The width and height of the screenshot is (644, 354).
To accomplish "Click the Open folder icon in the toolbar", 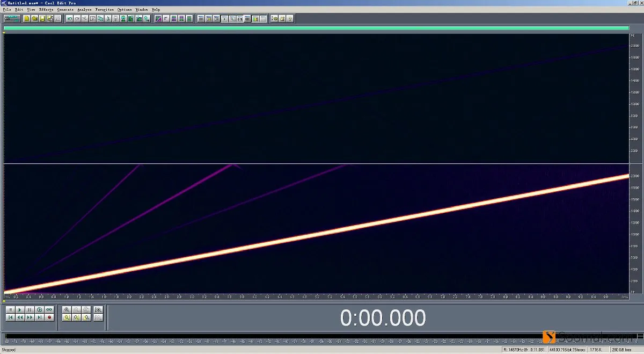I will pos(34,19).
